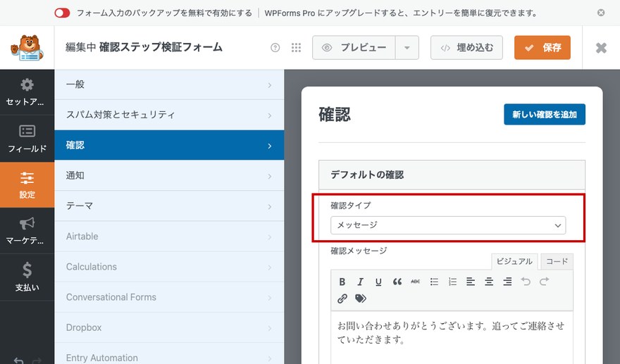
Task: Expand the preview dropdown arrow
Action: [407, 47]
